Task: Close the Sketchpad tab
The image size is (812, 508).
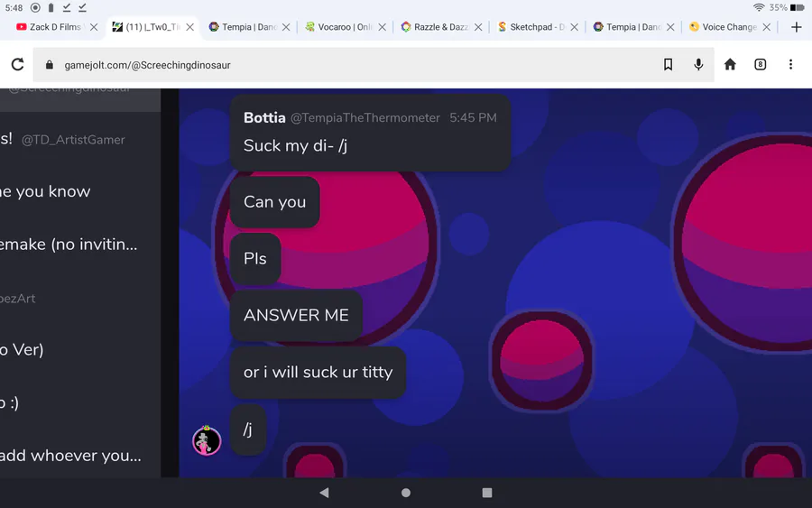Action: (x=575, y=27)
